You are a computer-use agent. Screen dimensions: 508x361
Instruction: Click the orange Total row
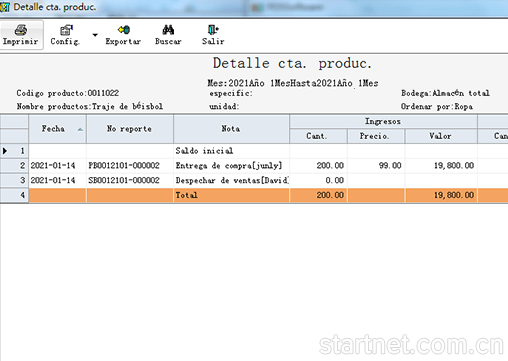click(254, 195)
